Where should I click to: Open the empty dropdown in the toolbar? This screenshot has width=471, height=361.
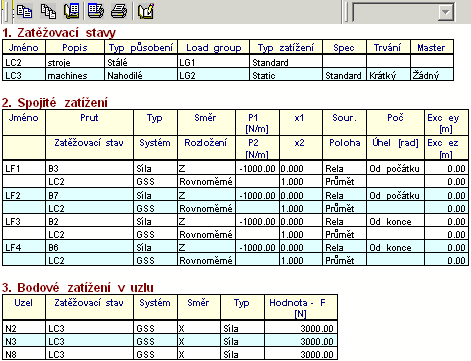click(x=446, y=13)
